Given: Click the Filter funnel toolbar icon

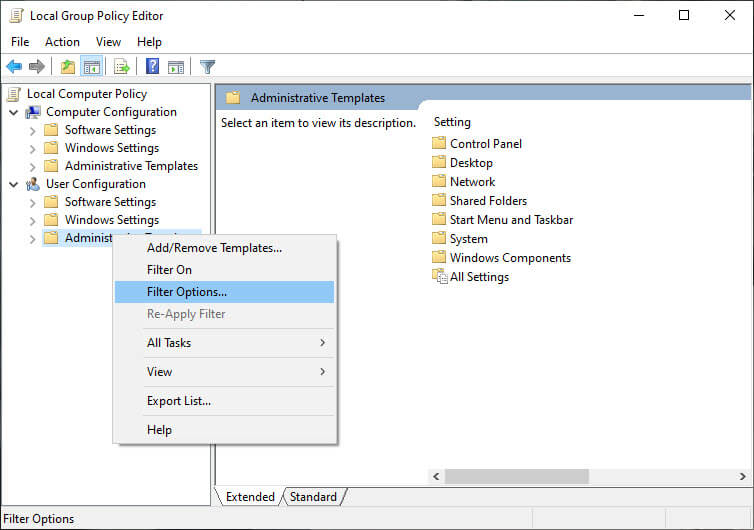Looking at the screenshot, I should pyautogui.click(x=207, y=66).
